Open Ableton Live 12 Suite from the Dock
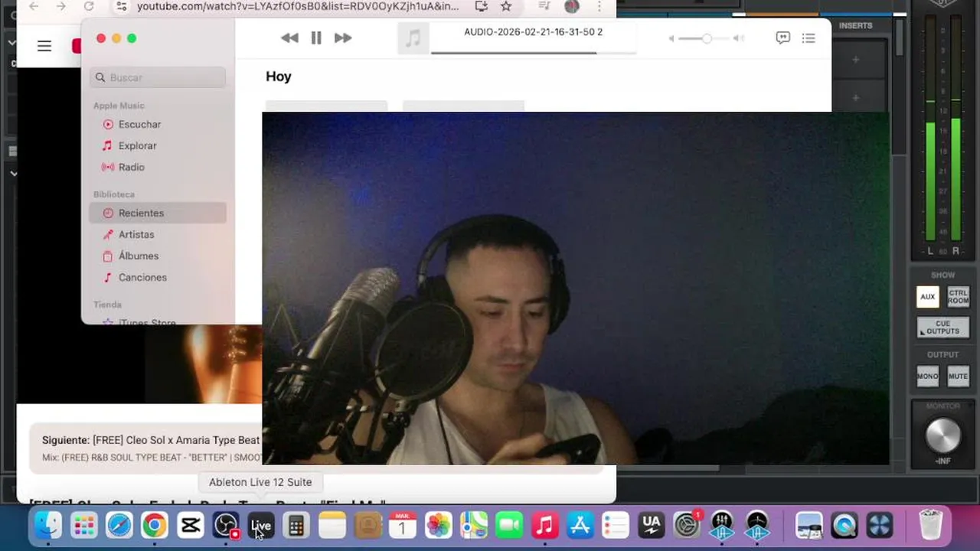 261,525
